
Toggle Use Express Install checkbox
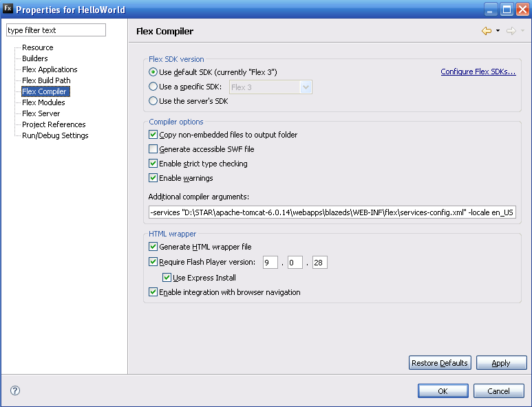167,278
